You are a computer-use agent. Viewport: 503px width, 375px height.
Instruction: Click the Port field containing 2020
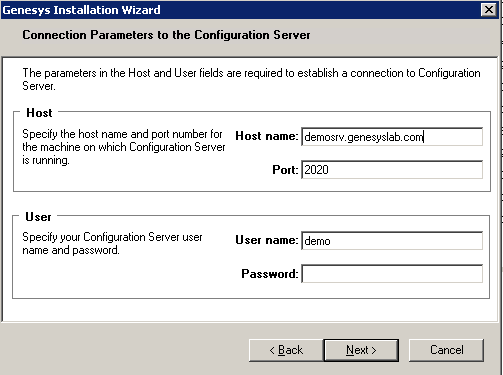tap(392, 170)
